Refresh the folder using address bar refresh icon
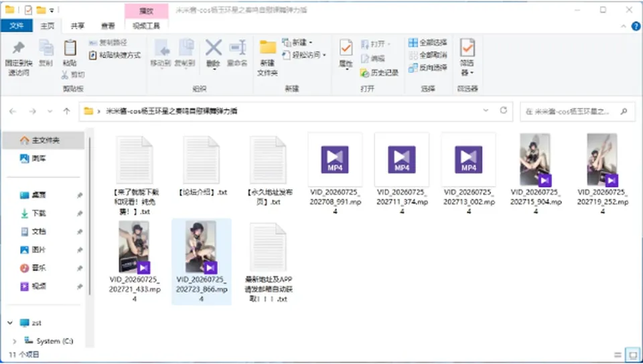Screen dimensions: 643x364 [x=503, y=110]
